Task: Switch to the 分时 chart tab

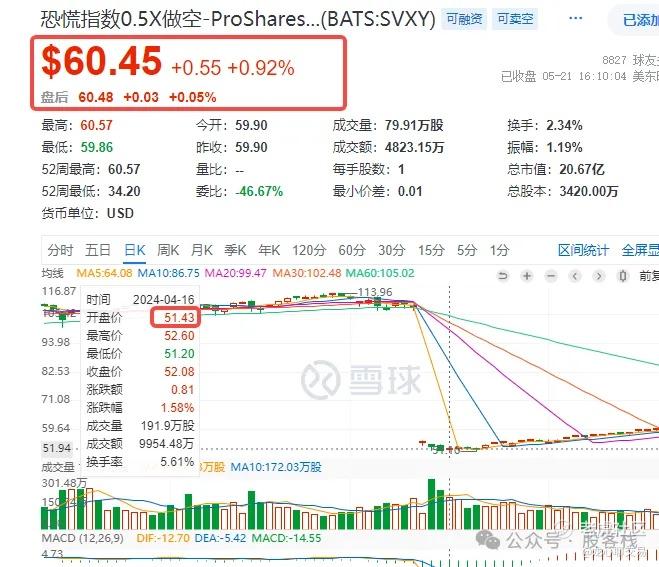Action: coord(61,250)
